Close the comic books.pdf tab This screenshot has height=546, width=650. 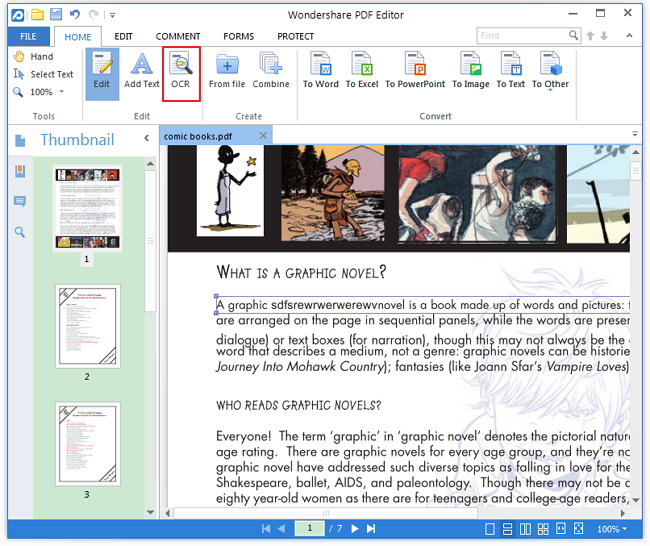[263, 136]
